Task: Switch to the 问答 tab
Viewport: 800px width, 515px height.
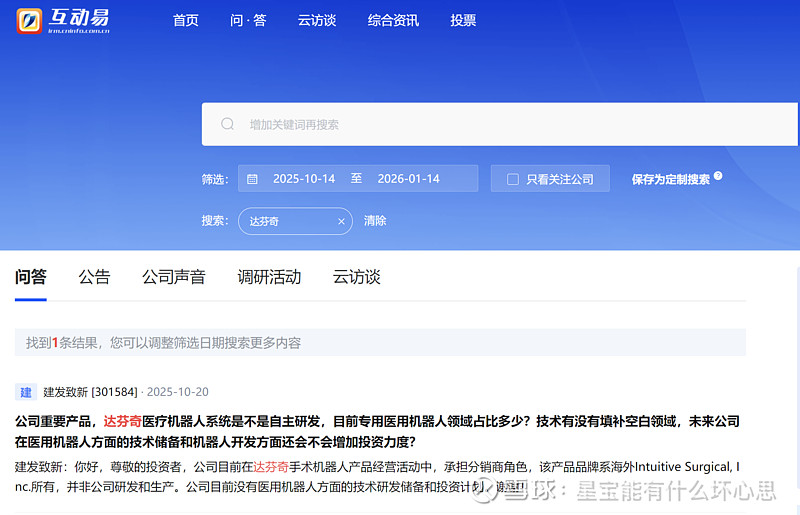Action: tap(31, 277)
